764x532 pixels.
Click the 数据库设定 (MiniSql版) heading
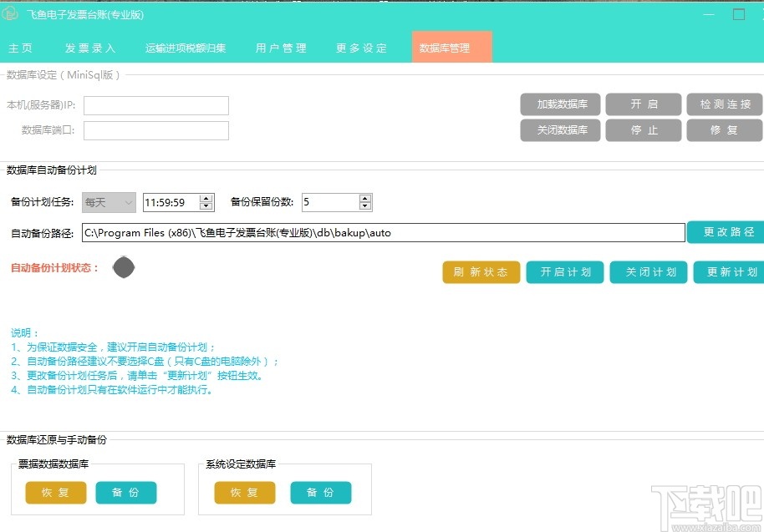pyautogui.click(x=63, y=75)
